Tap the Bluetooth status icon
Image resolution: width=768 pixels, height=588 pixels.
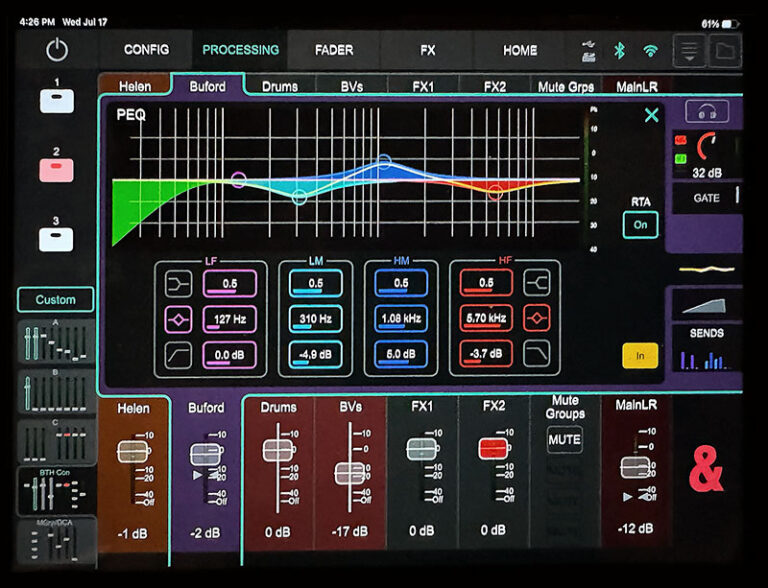619,50
